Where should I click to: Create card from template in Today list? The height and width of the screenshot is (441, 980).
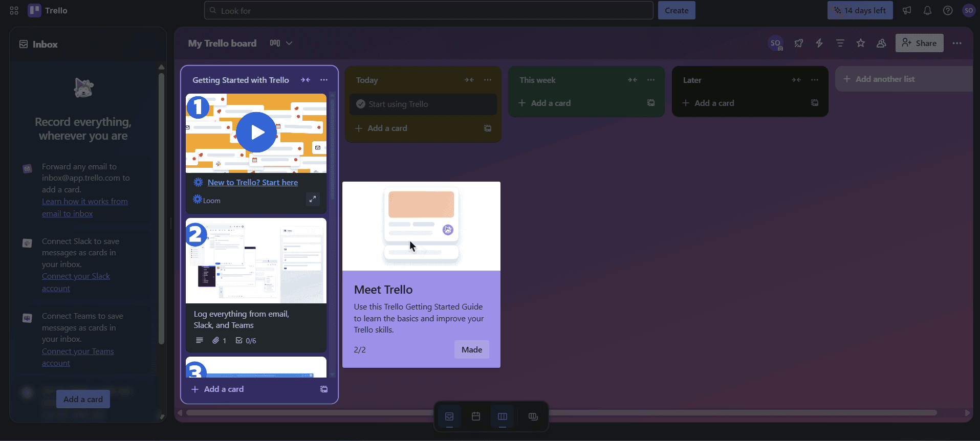488,128
